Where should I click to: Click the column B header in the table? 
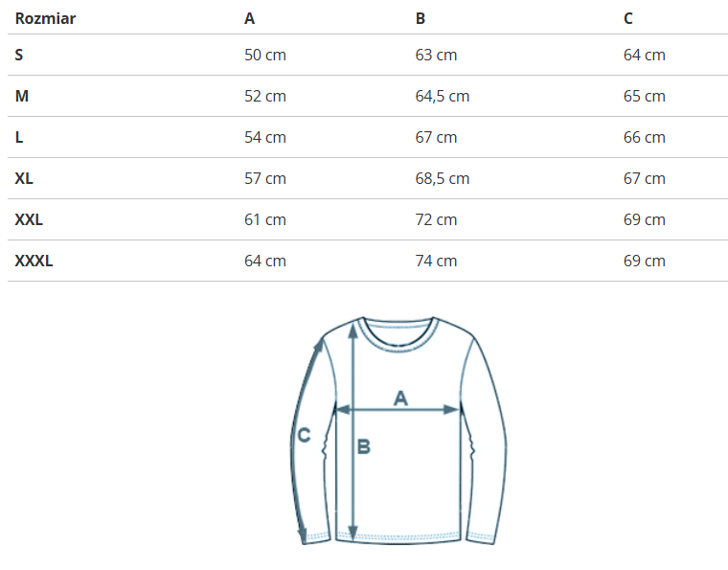[421, 18]
